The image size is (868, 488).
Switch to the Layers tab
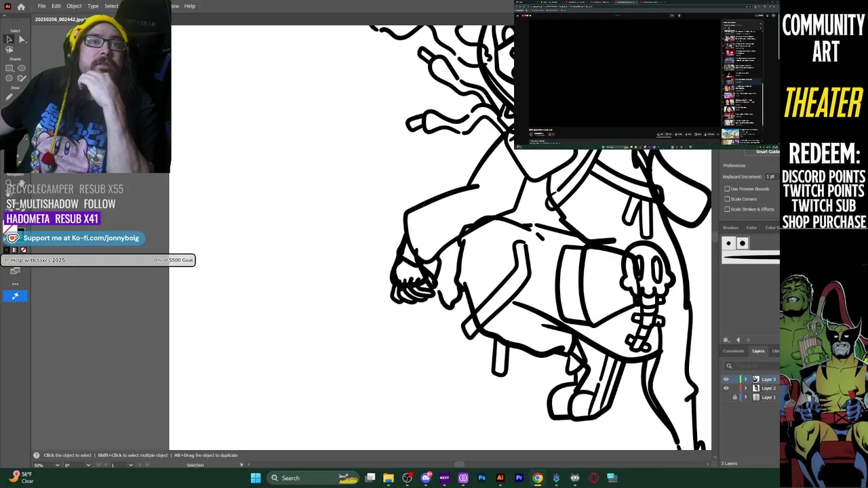coord(758,351)
